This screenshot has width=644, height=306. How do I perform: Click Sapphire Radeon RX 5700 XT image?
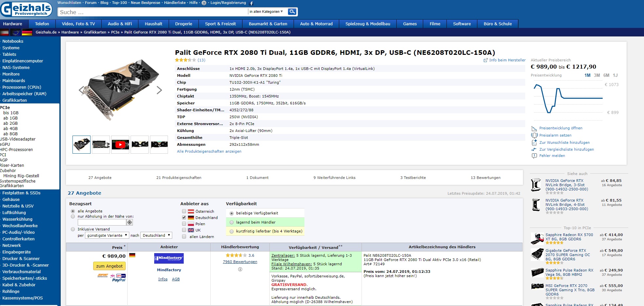[x=537, y=239]
